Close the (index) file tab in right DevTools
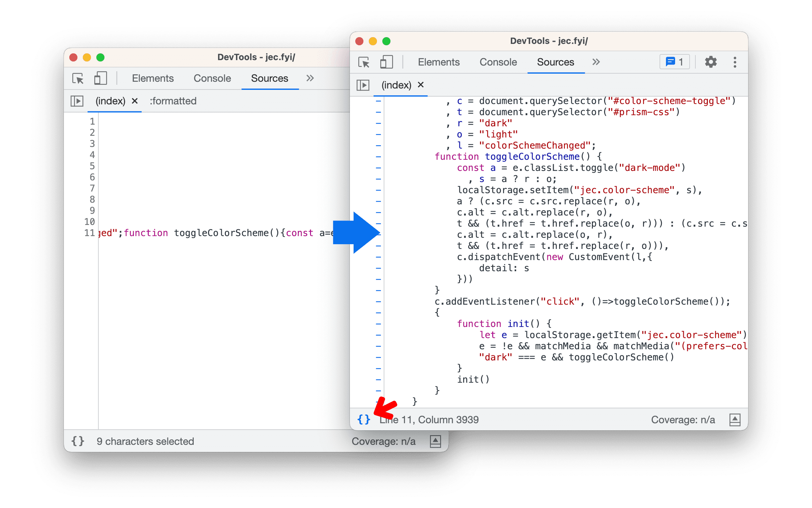 coord(423,84)
